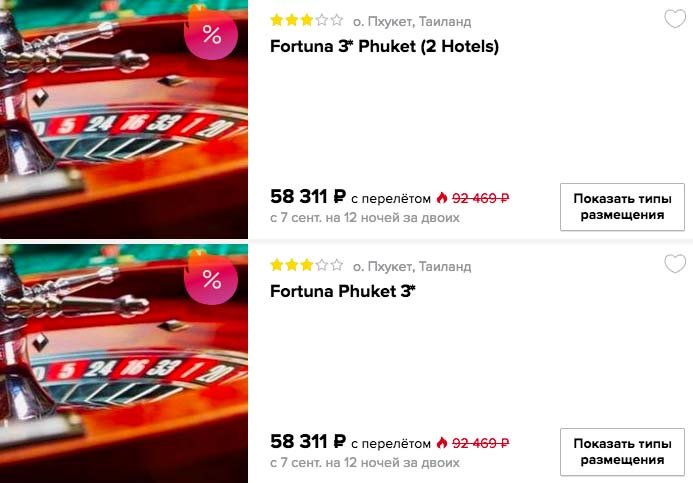693x483 pixels.
Task: Click the 58 311 ₽ price of first hotel
Action: coord(308,197)
